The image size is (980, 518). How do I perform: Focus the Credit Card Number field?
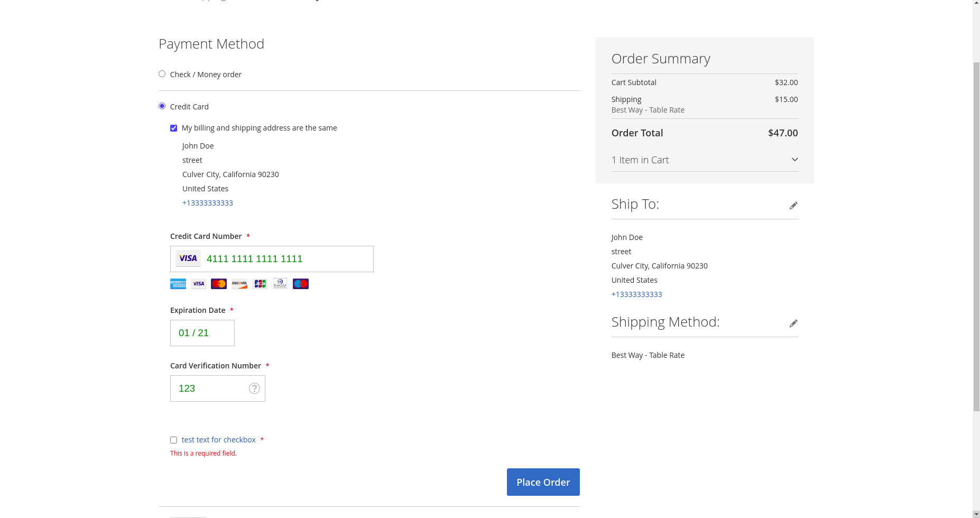click(272, 259)
